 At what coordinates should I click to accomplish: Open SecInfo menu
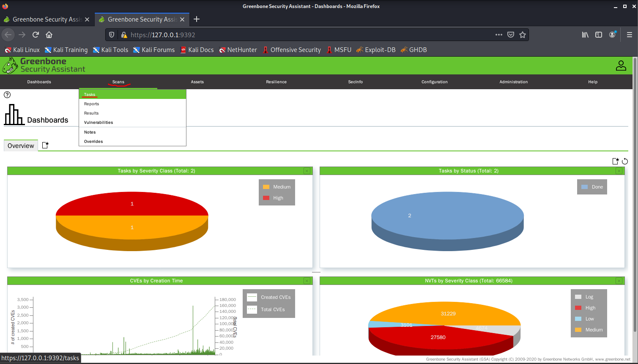(356, 82)
